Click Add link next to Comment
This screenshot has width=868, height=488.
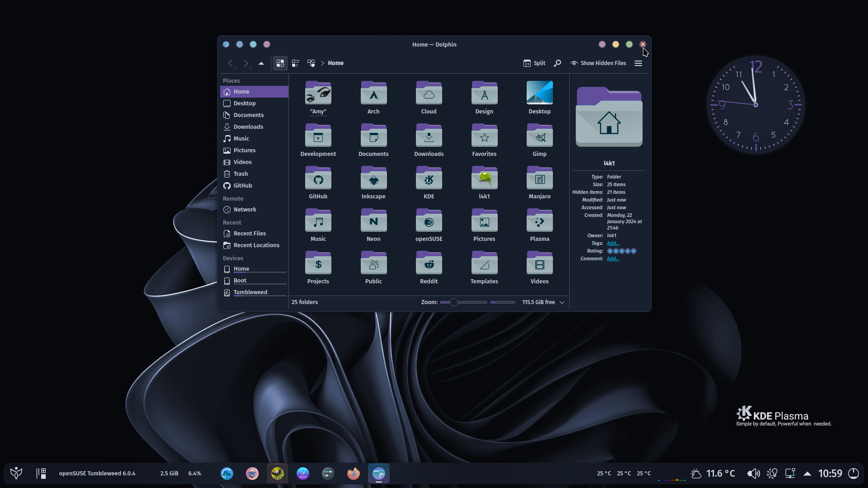coord(613,258)
